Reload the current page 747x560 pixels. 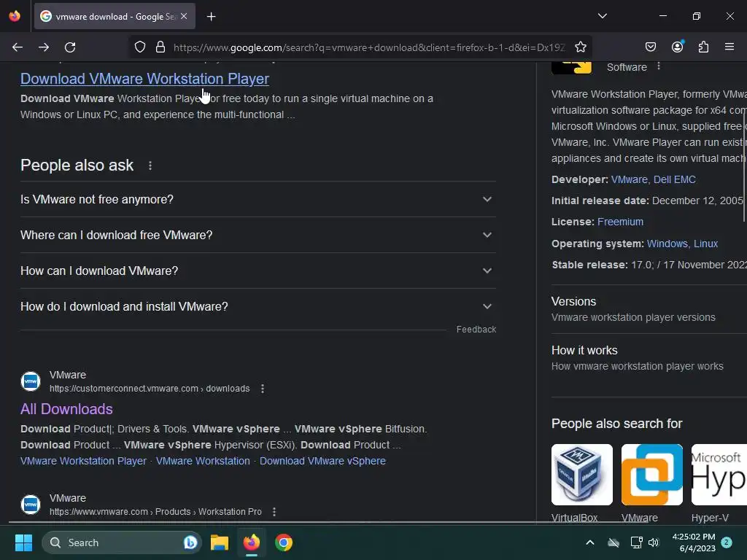tap(70, 47)
